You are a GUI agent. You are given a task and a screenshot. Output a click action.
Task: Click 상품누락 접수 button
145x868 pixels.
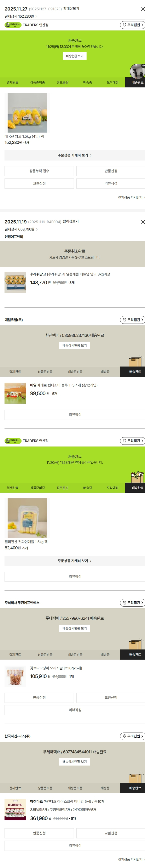point(39,171)
